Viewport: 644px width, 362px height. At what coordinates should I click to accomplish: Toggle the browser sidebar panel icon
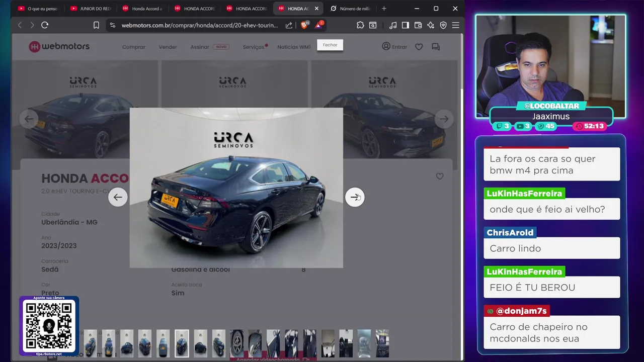click(x=405, y=25)
